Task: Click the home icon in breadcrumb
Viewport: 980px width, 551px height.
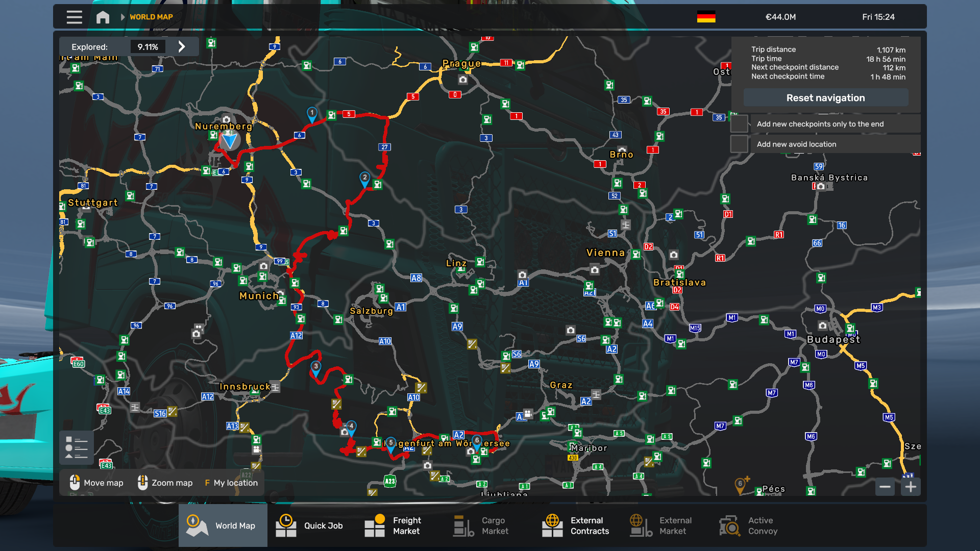Action: pos(103,17)
